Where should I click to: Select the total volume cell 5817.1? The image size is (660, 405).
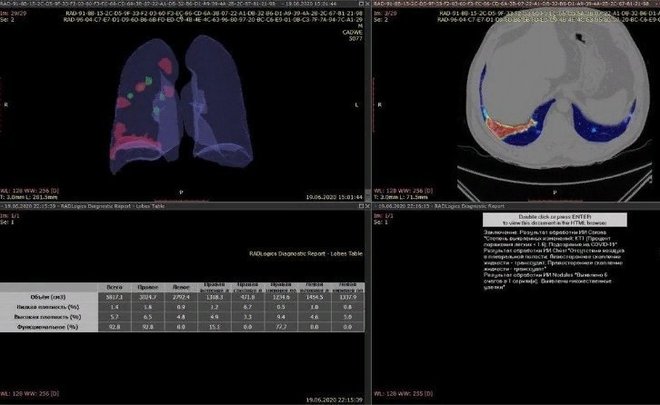tap(115, 297)
